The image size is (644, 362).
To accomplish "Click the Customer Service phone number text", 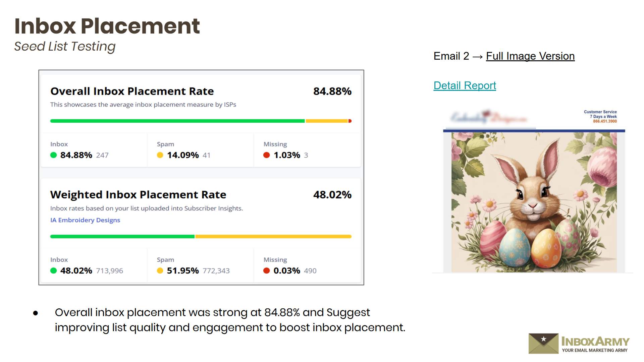I will [605, 121].
